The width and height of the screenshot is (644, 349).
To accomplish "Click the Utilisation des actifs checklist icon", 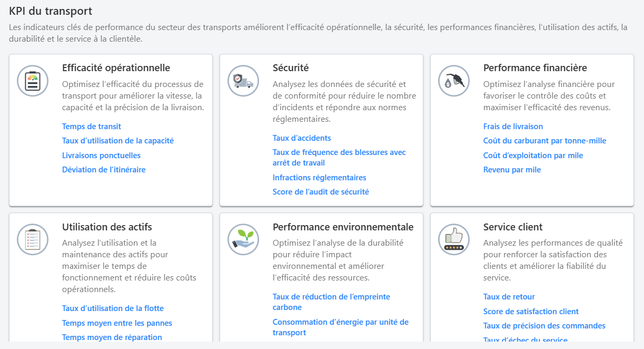I will 32,239.
